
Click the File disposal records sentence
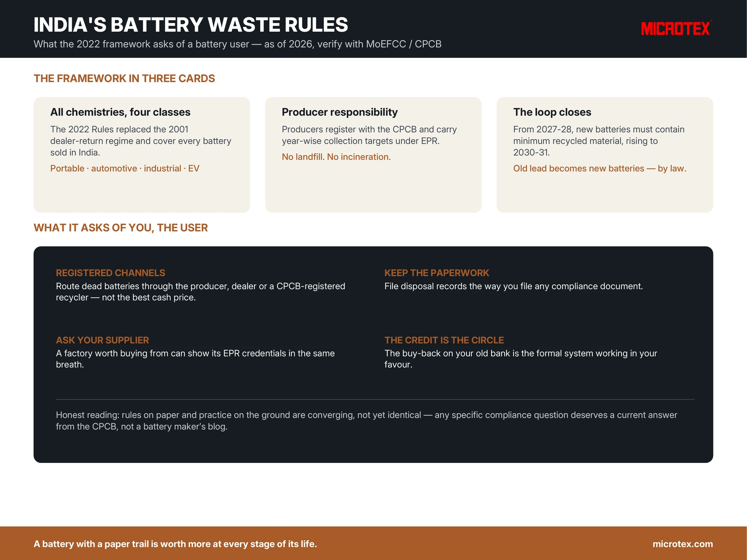click(514, 286)
